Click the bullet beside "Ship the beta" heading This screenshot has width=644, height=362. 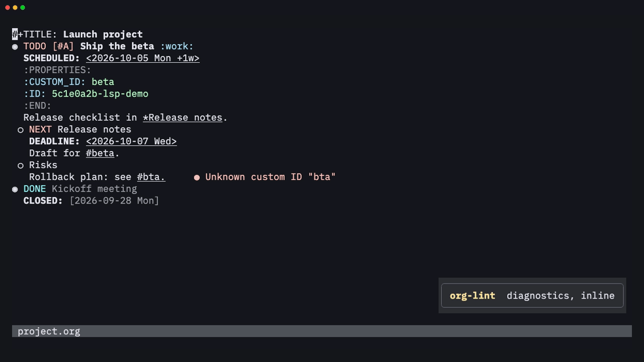[15, 47]
